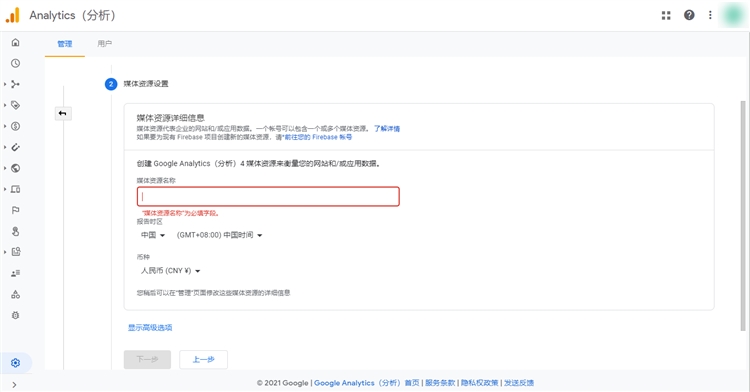This screenshot has width=750, height=392.
Task: Open the Analysis explore icon
Action: tap(15, 252)
